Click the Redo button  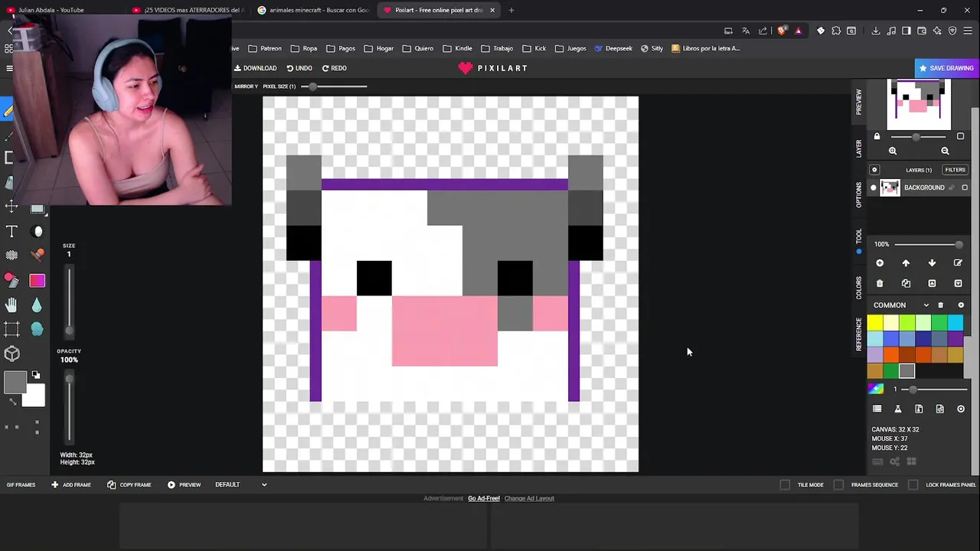(334, 68)
